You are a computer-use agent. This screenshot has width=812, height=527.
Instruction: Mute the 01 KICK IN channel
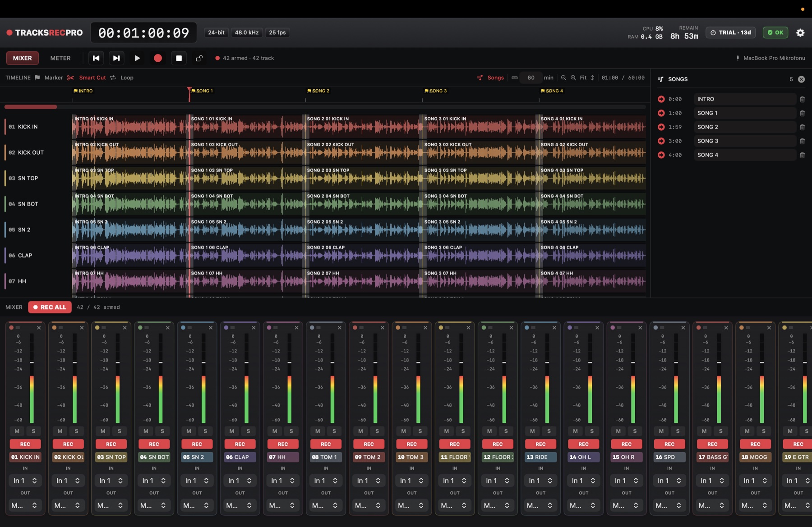(17, 431)
